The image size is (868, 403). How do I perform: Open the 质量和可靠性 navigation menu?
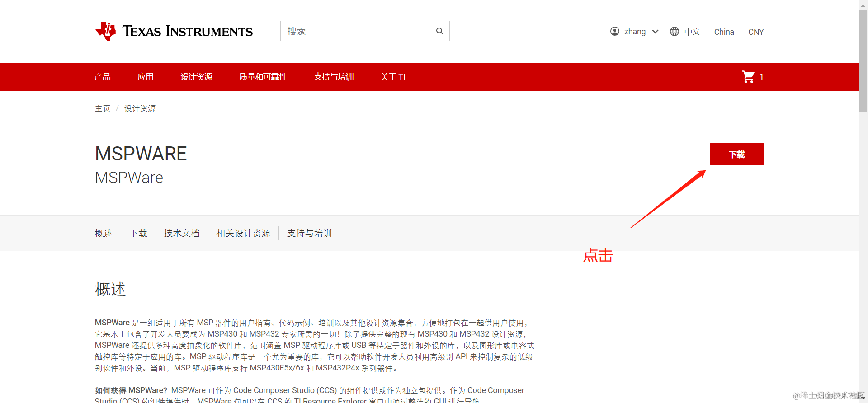263,77
